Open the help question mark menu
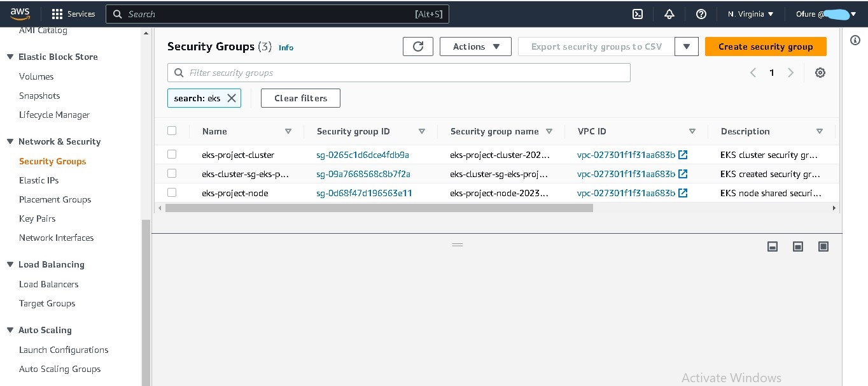 pos(701,14)
